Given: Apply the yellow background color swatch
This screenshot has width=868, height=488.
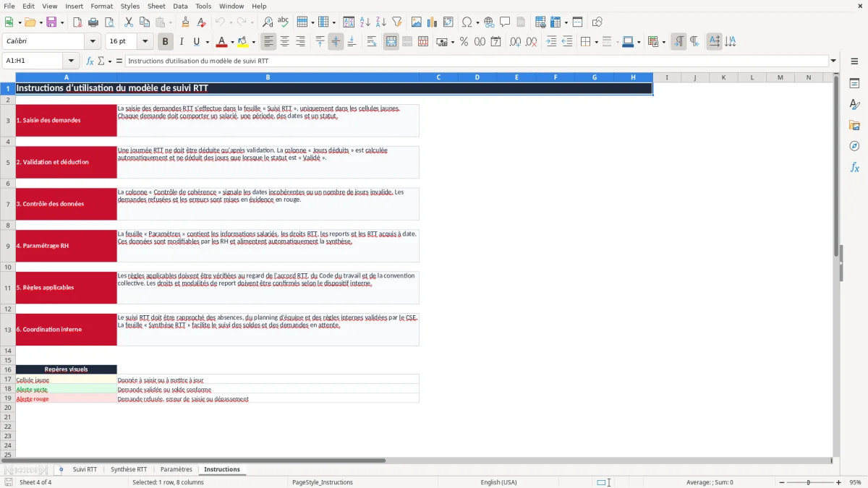Looking at the screenshot, I should (x=243, y=42).
